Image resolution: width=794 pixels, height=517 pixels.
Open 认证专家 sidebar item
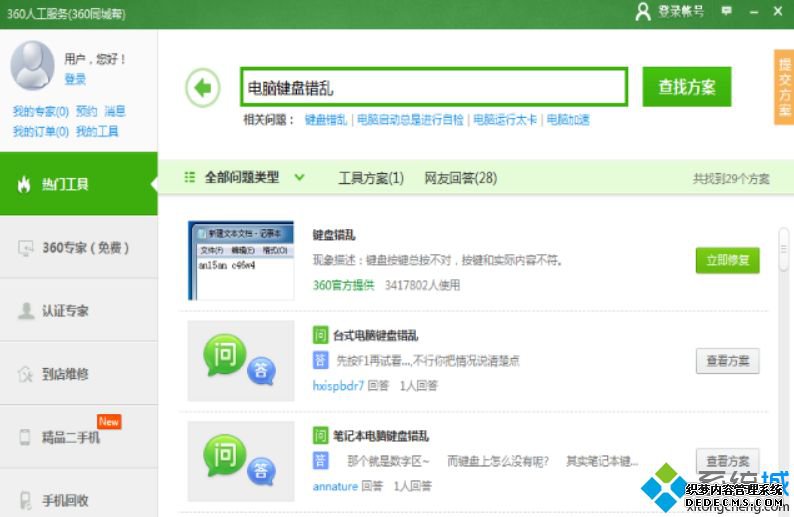click(78, 310)
